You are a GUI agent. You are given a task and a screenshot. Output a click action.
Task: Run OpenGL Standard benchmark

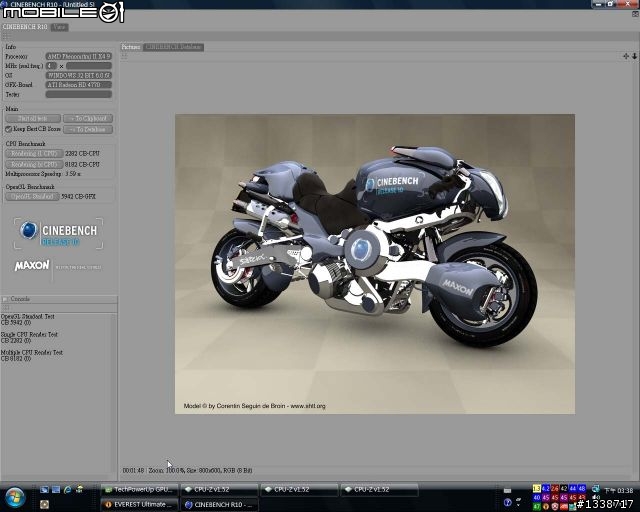tap(32, 196)
